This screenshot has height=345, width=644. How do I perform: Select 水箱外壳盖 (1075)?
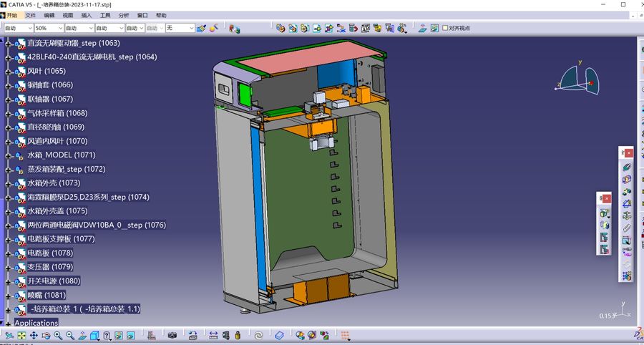57,210
